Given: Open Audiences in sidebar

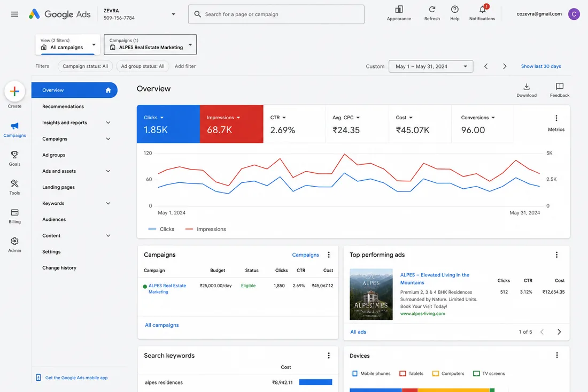Looking at the screenshot, I should point(54,219).
